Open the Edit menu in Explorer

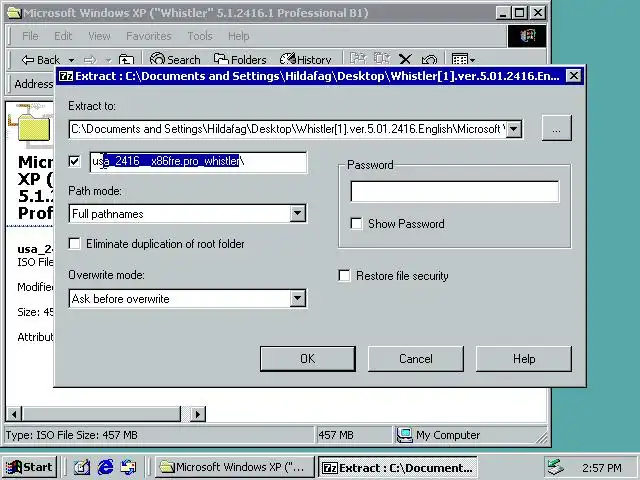click(63, 36)
